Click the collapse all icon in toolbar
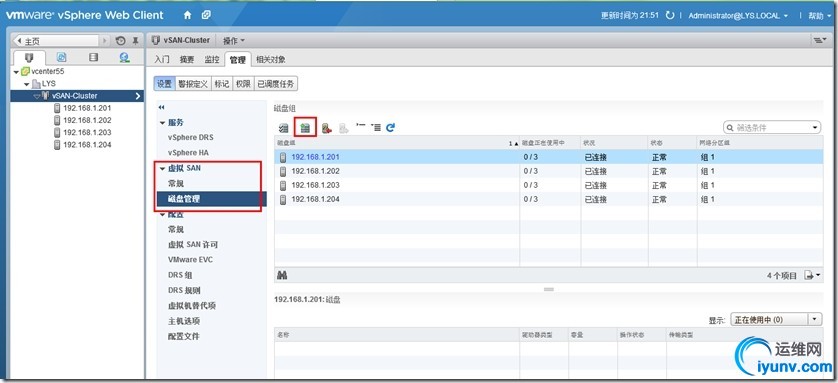This screenshot has height=383, width=838. (x=361, y=127)
